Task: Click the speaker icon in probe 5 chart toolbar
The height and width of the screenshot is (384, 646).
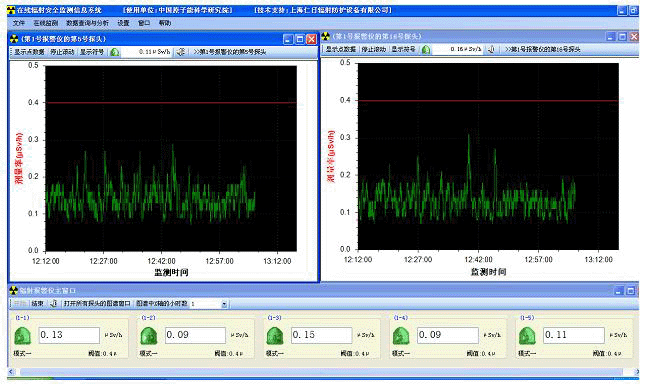Action: pyautogui.click(x=181, y=52)
